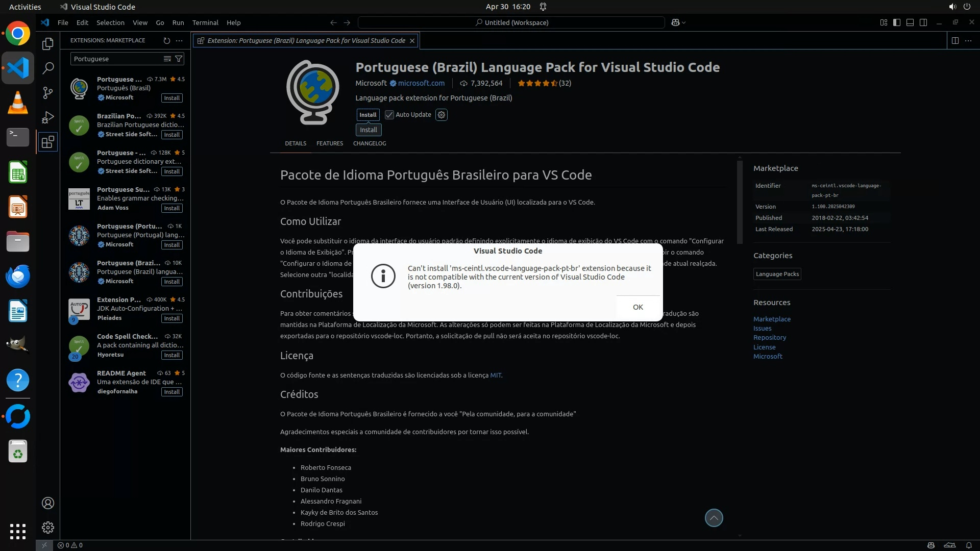Open the extension filter funnel icon
This screenshot has height=551, width=980.
point(179,59)
